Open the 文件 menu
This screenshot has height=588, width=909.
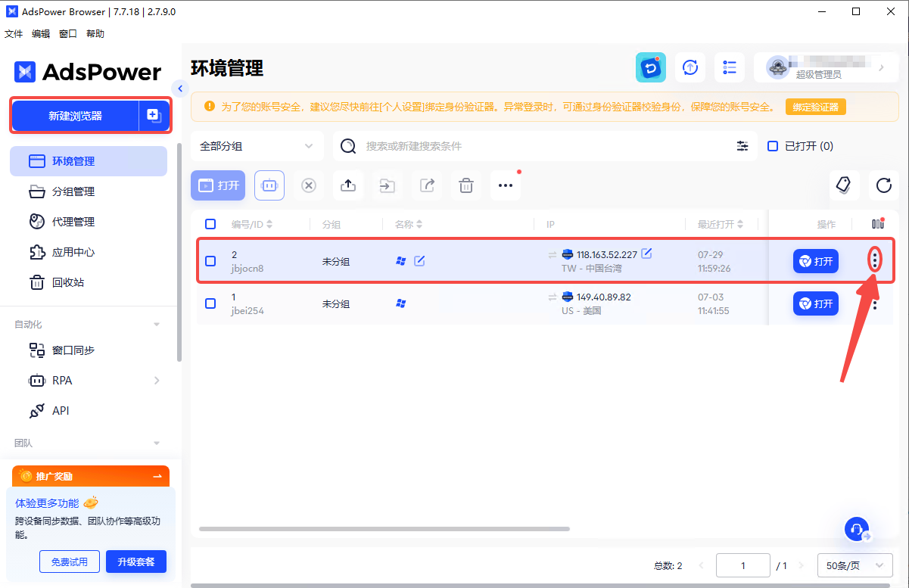coord(14,34)
